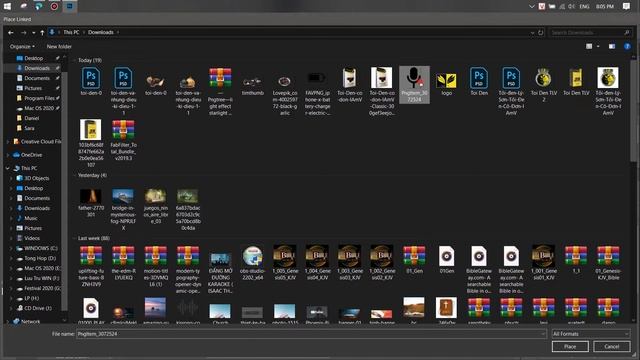640x360 pixels.
Task: Select Videos under This PC
Action: [31, 238]
